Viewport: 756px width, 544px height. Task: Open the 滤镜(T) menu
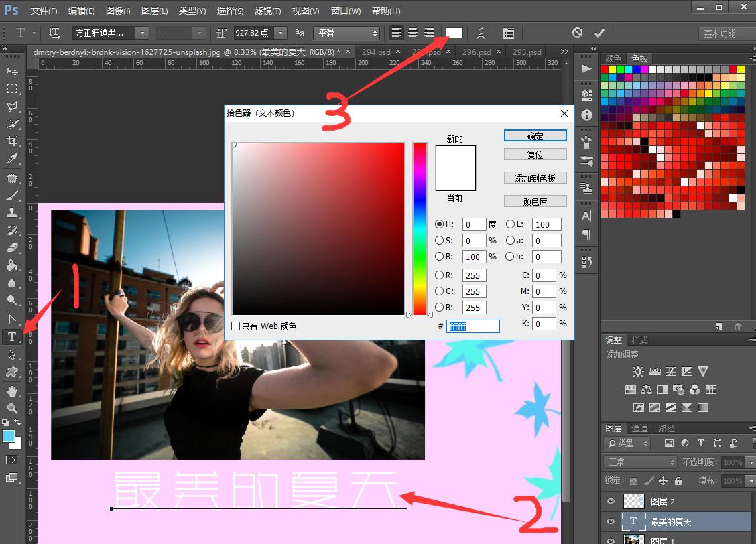268,11
